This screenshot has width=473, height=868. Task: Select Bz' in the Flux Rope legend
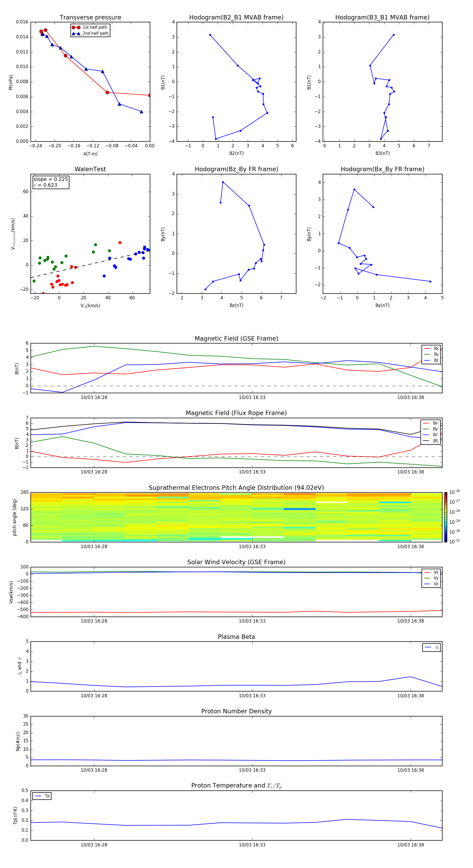[431, 435]
